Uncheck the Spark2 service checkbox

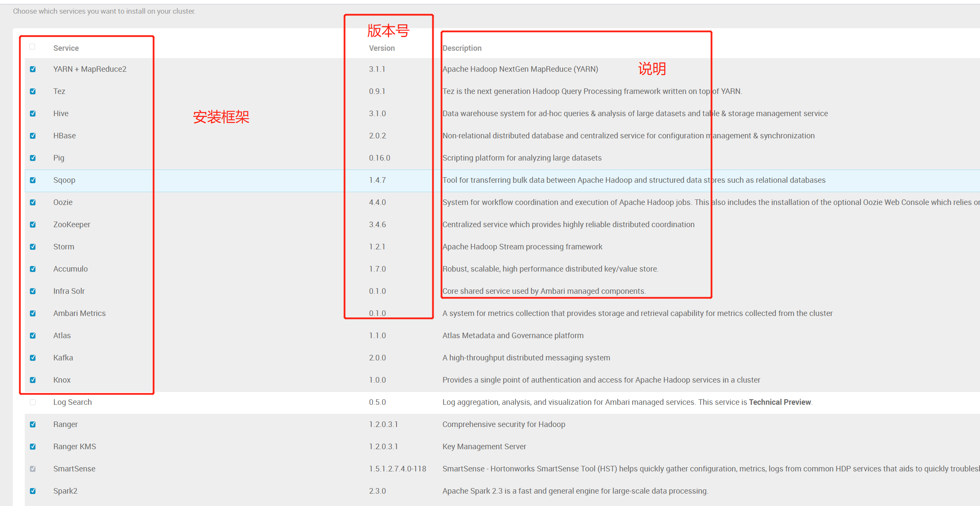click(33, 491)
